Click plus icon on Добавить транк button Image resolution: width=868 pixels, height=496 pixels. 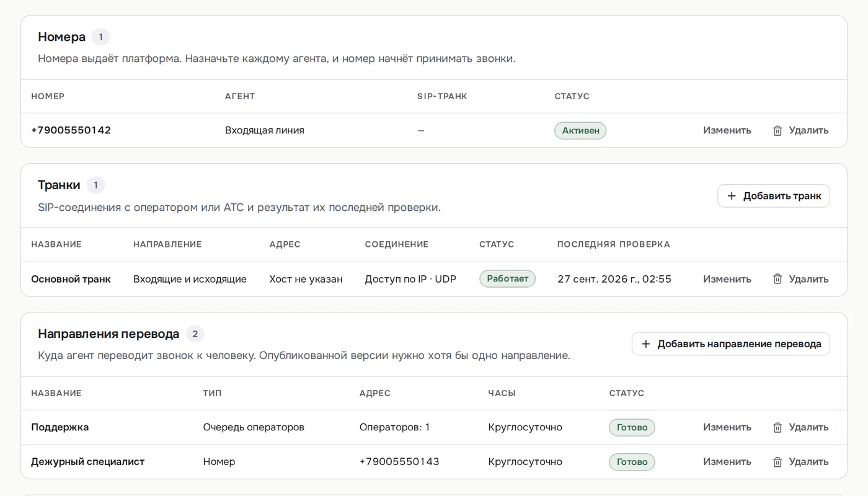coord(732,196)
